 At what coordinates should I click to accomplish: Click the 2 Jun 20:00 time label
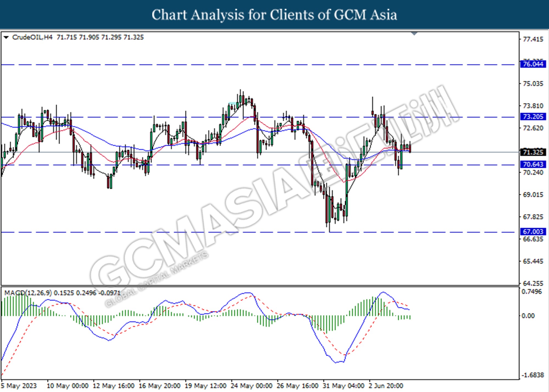click(x=386, y=386)
